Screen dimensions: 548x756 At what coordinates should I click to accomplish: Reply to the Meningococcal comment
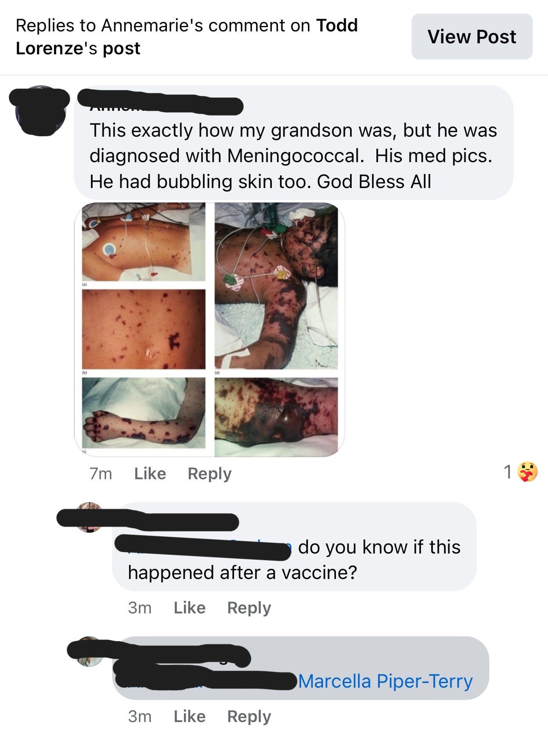209,473
